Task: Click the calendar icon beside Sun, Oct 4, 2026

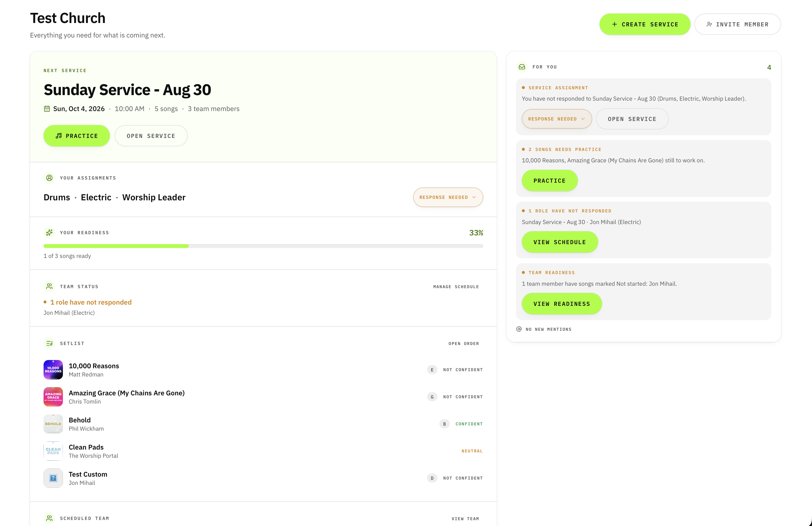Action: [47, 109]
